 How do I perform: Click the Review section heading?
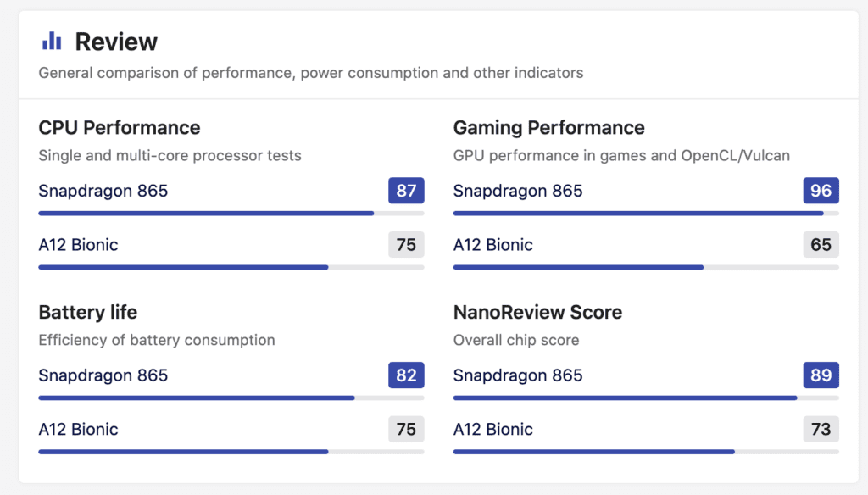click(x=116, y=42)
